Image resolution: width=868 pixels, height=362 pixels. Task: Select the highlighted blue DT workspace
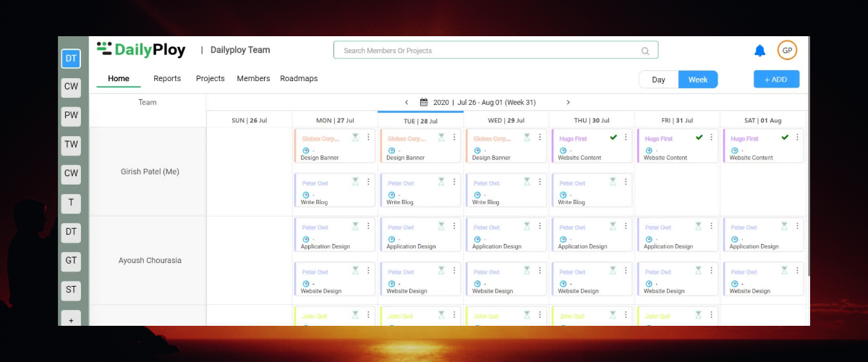pyautogui.click(x=71, y=58)
